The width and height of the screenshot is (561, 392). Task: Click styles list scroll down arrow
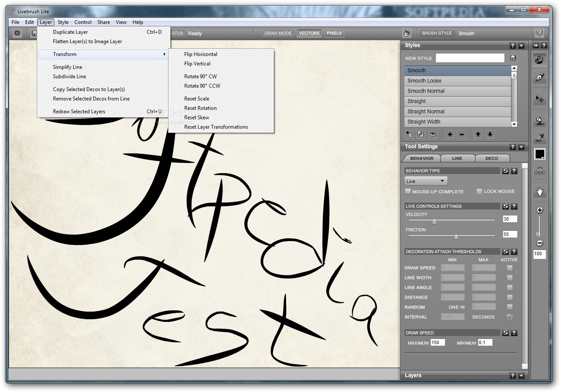(514, 124)
